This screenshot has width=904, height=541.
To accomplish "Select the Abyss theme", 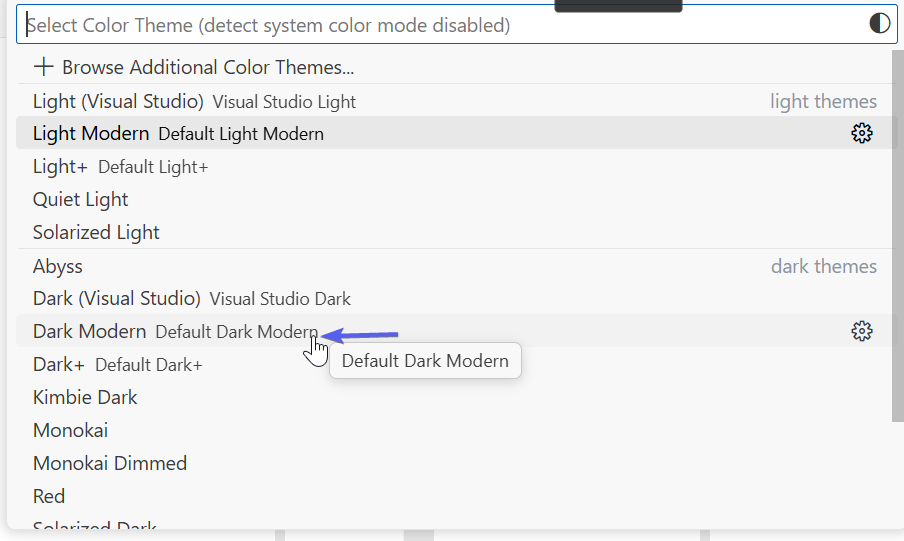I will pos(58,266).
